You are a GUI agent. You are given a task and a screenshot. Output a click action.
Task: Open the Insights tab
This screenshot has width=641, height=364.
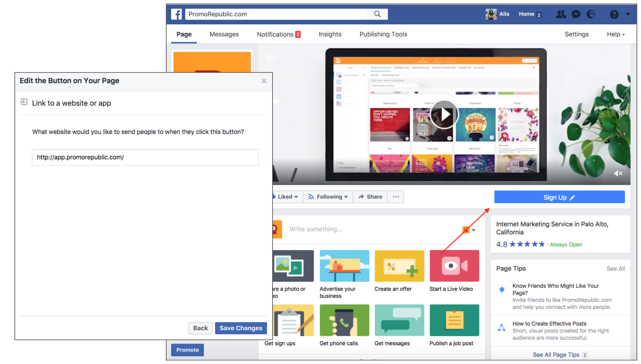(330, 34)
